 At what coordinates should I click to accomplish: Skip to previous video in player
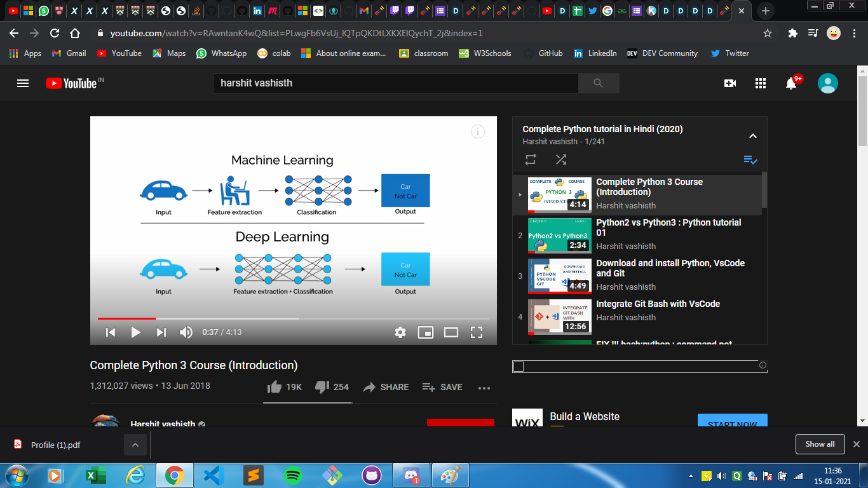click(x=111, y=332)
